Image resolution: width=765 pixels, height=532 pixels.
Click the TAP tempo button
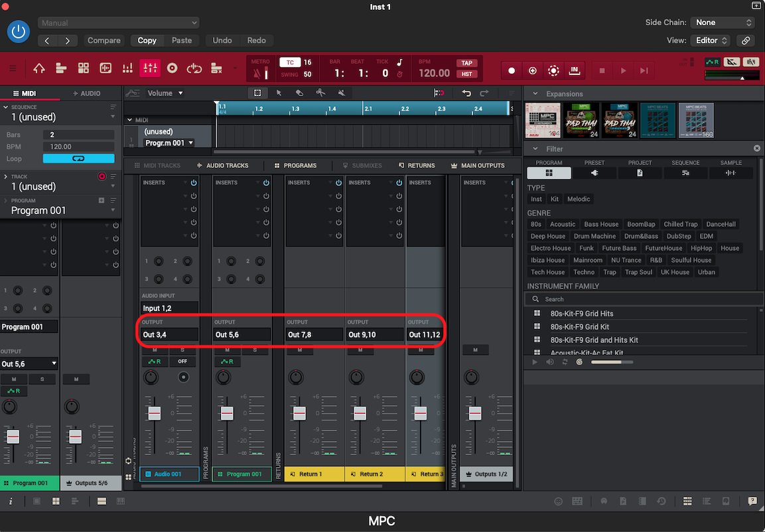[467, 63]
